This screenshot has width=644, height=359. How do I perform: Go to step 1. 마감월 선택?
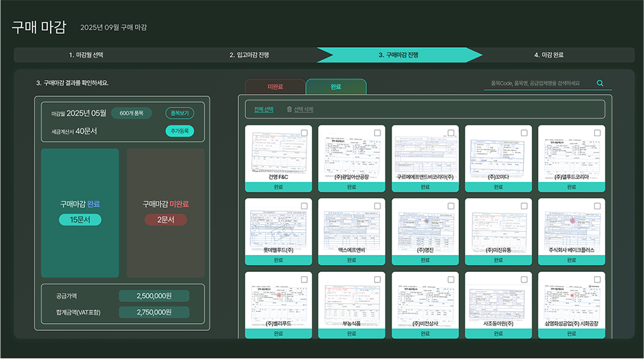pyautogui.click(x=91, y=55)
